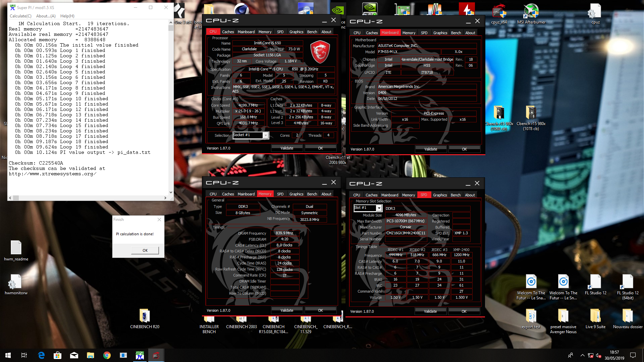
Task: Open the About...(A) menu in Super PI
Action: tap(46, 16)
